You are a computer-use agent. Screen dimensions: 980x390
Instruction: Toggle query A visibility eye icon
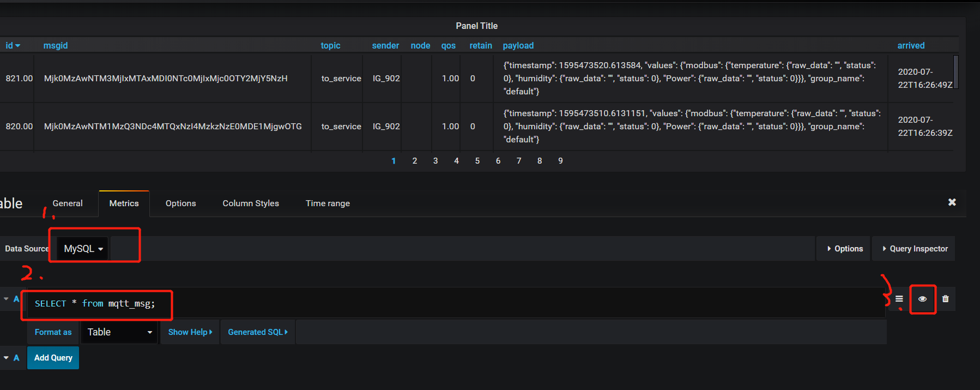click(922, 299)
